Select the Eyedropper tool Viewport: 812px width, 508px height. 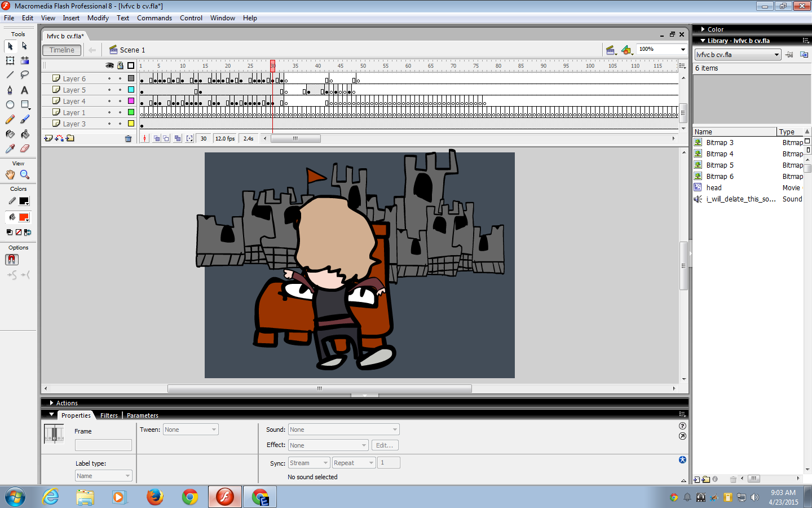[10, 148]
